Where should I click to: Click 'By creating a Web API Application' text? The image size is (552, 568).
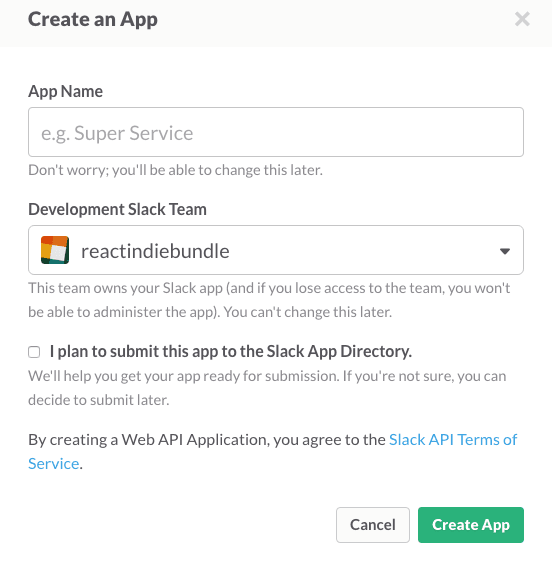[207, 439]
